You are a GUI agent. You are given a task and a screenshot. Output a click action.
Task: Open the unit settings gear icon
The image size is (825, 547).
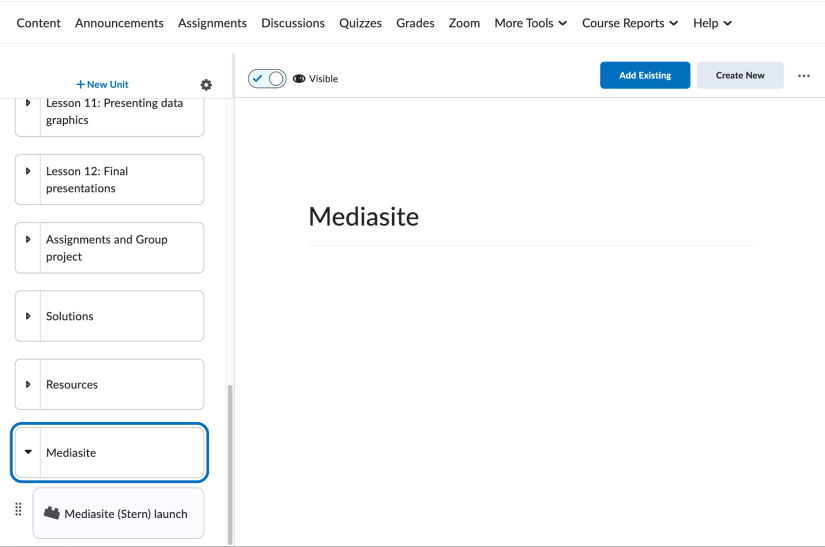[x=206, y=85]
